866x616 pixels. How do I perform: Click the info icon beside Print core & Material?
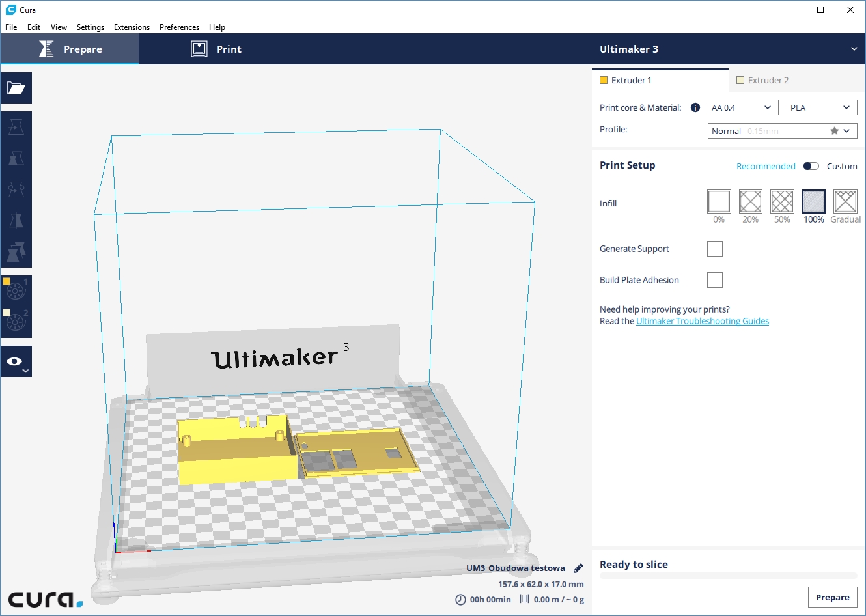[695, 107]
